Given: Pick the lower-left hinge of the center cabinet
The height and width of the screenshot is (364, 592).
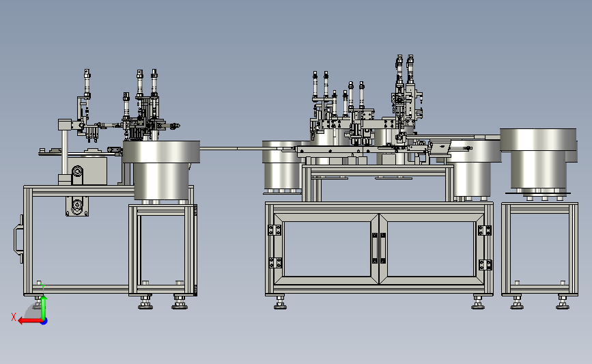Looking at the screenshot, I should [x=275, y=263].
